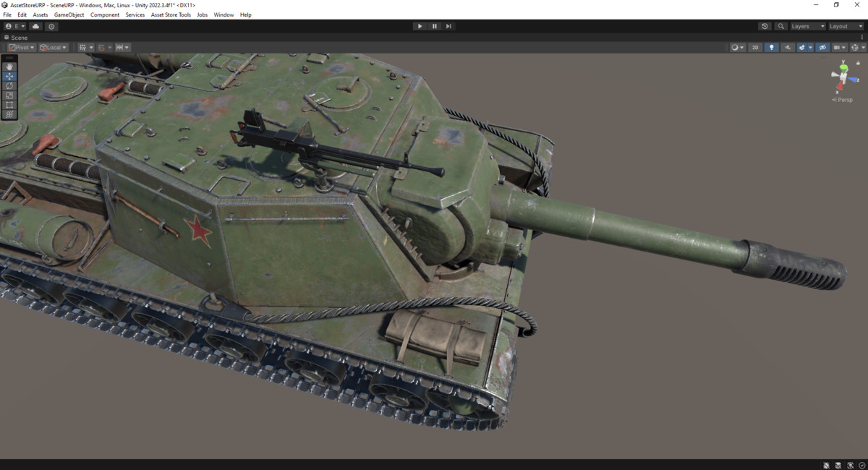Viewport: 868px width, 470px height.
Task: Click the red X axis cone
Action: tap(841, 86)
